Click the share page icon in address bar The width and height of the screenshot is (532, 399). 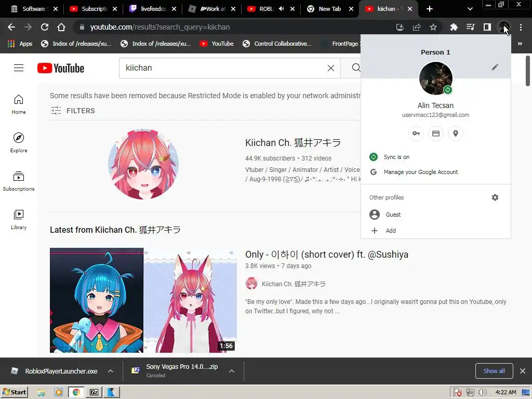pyautogui.click(x=416, y=27)
